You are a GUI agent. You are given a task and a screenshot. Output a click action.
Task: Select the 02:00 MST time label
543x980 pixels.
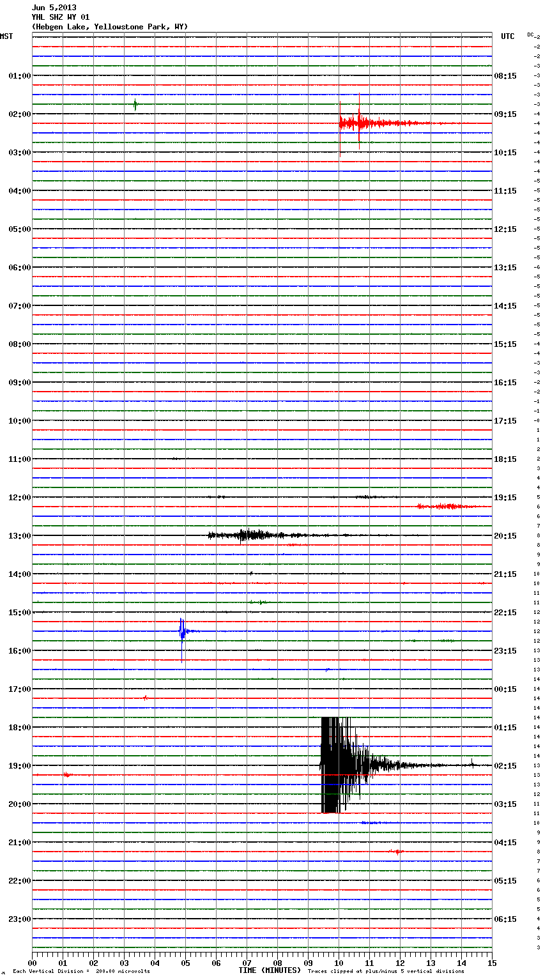point(19,114)
